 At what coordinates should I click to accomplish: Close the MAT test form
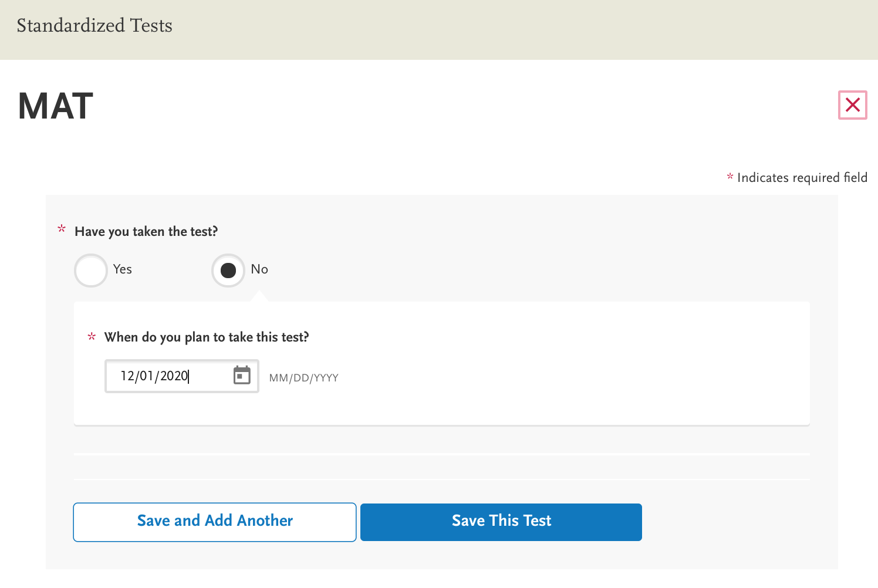click(852, 106)
